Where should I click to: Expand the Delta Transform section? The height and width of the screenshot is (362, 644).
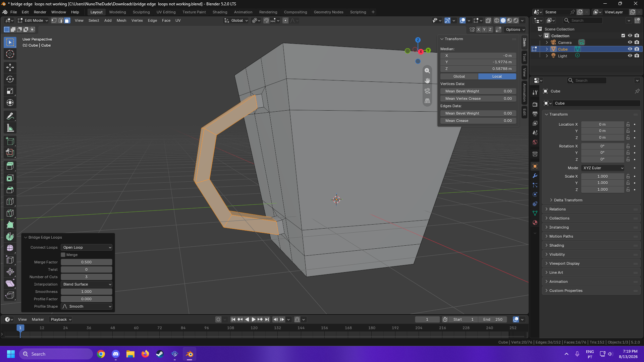coord(568,200)
